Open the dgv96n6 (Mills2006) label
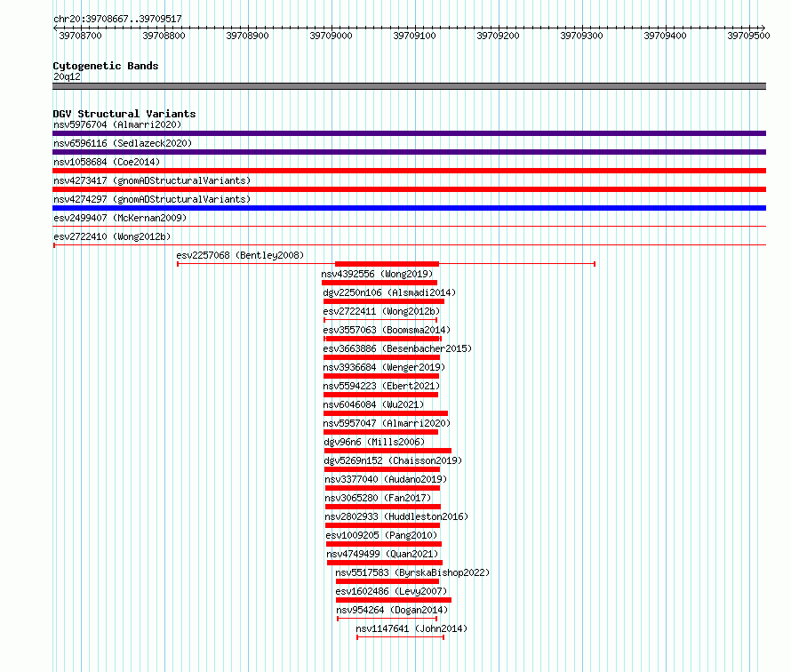The height and width of the screenshot is (672, 791). 374,442
